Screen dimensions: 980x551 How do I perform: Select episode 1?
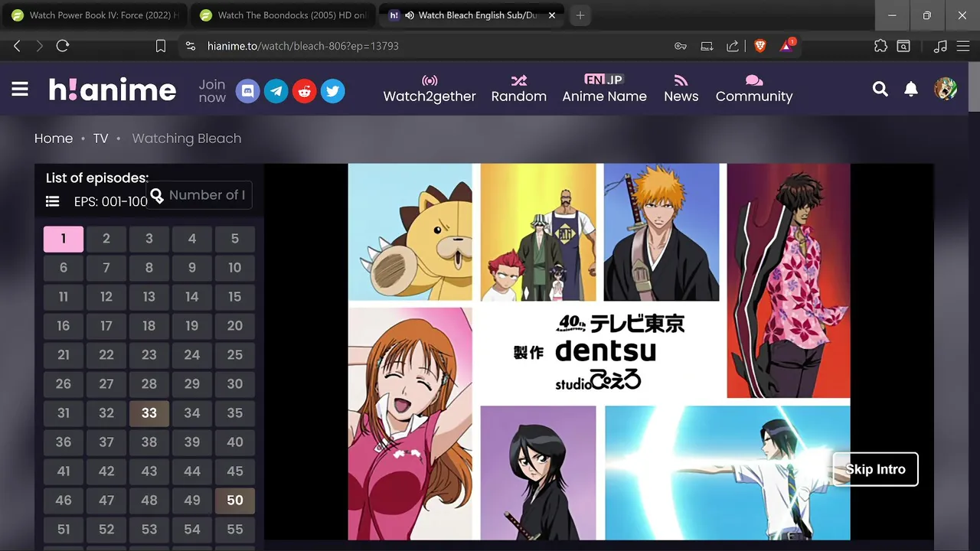tap(64, 239)
